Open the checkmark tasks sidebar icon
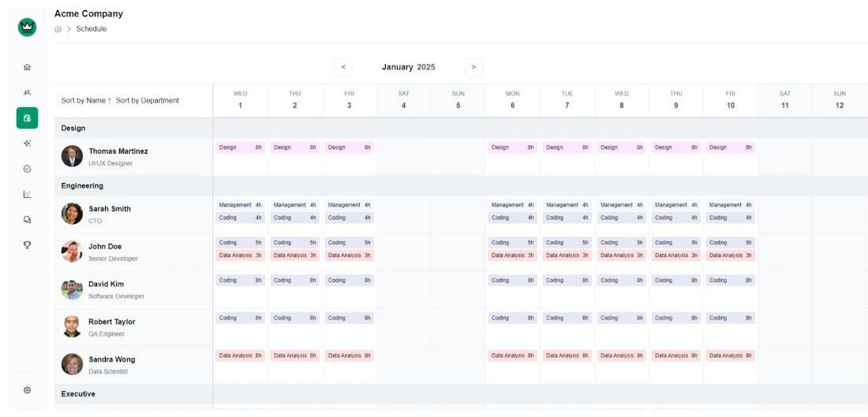Screen dimensions: 868x417 point(27,169)
